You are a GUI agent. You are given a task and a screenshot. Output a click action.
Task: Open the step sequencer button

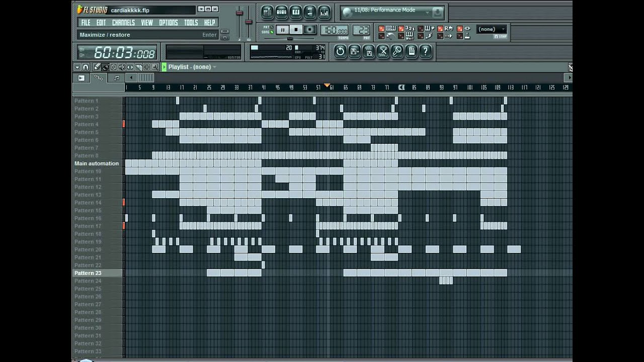282,12
